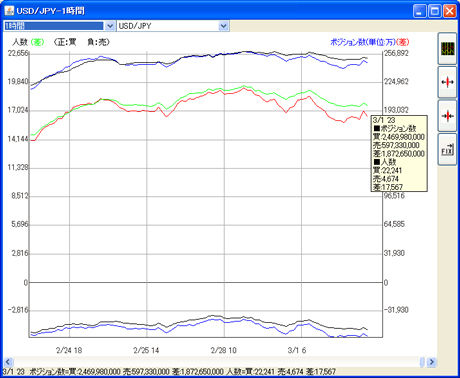
Task: Click the horizontal scrollbar thumb
Action: tap(422, 362)
